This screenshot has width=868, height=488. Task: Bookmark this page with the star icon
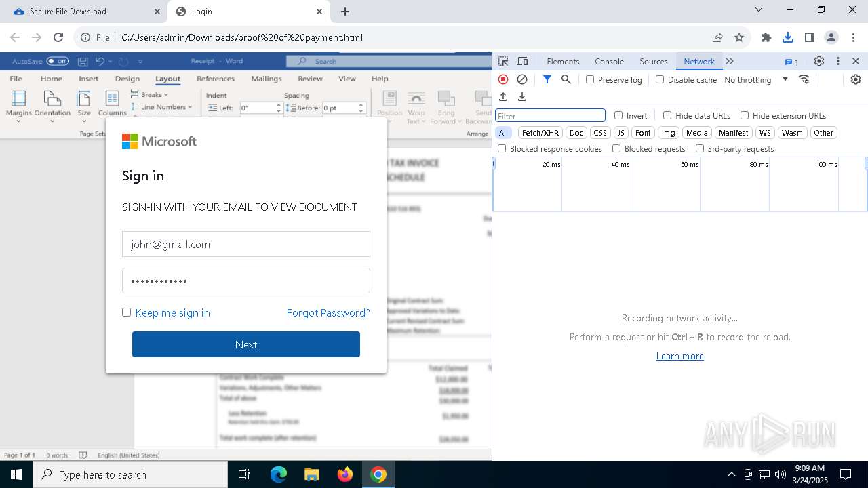pos(739,37)
